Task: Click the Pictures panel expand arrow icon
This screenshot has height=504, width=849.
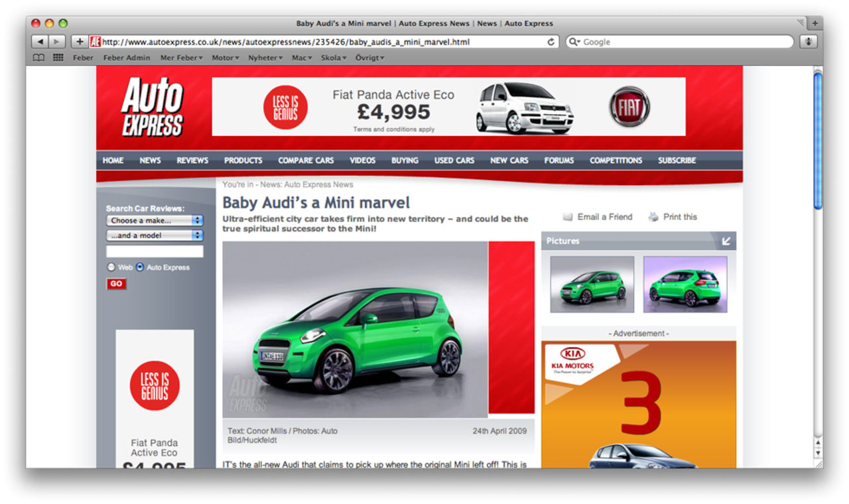Action: click(726, 241)
